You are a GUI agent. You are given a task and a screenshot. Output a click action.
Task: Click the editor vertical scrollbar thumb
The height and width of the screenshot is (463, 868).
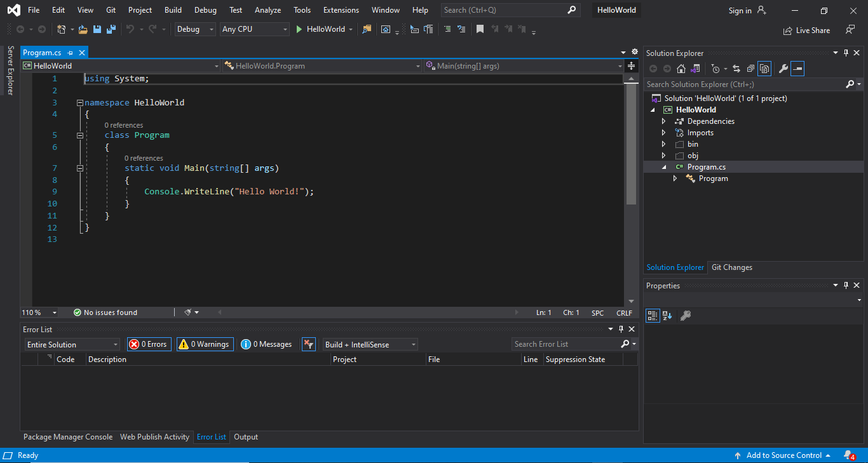[x=631, y=145]
